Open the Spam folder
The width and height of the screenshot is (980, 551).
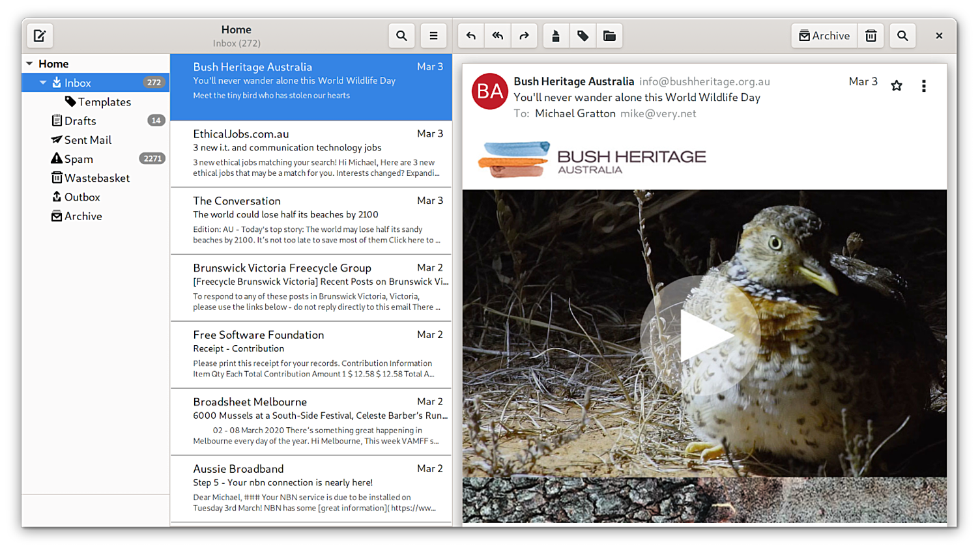coord(78,159)
